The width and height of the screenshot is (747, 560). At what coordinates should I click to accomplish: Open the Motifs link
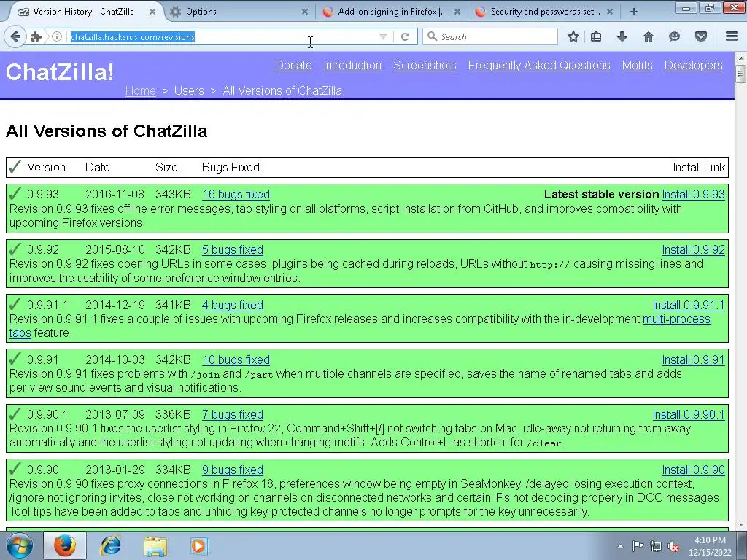[638, 65]
